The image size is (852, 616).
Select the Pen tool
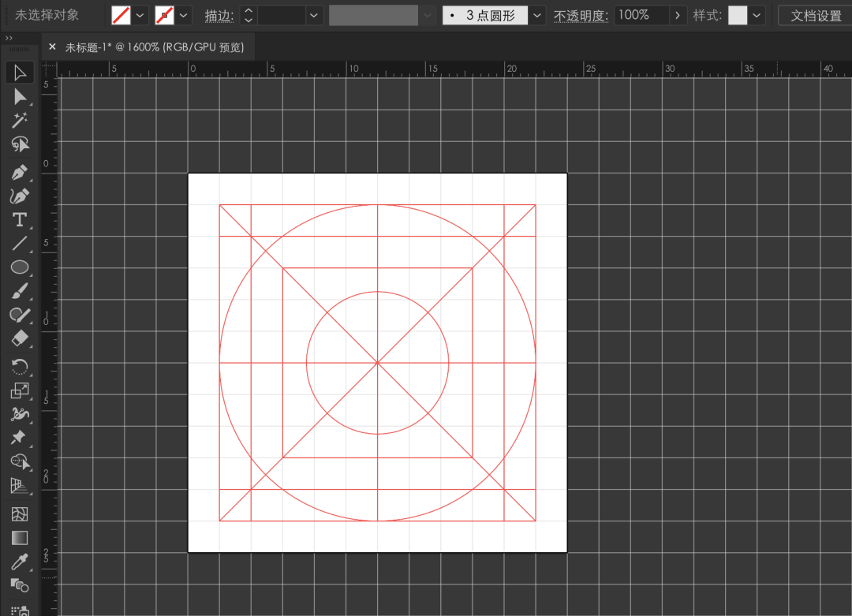(20, 172)
